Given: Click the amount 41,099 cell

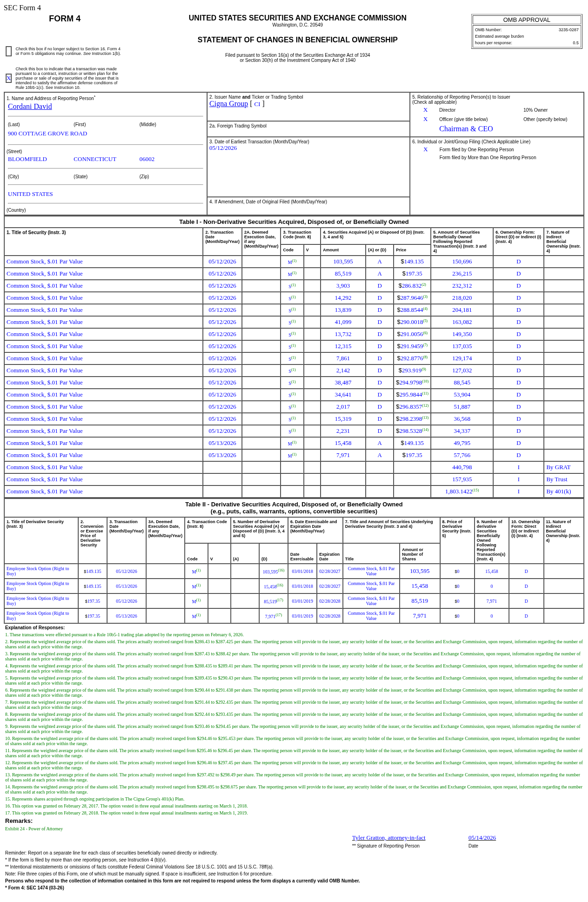Looking at the screenshot, I should 343,322.
